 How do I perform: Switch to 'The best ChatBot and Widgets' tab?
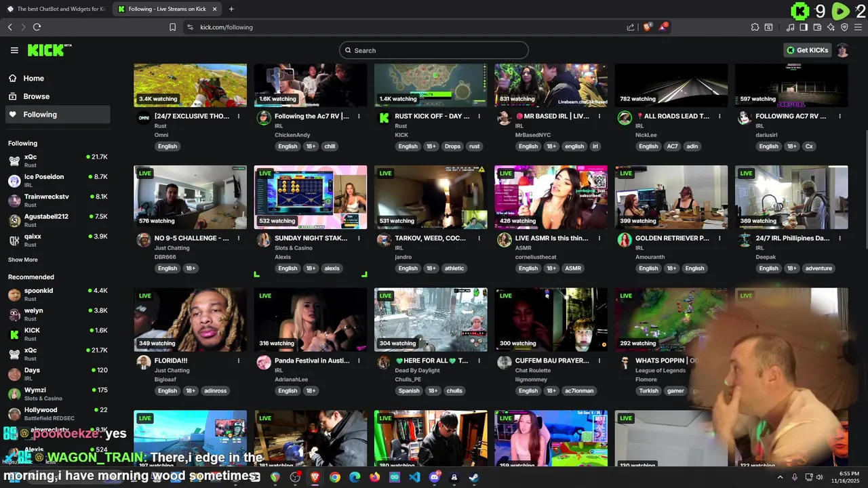[56, 9]
